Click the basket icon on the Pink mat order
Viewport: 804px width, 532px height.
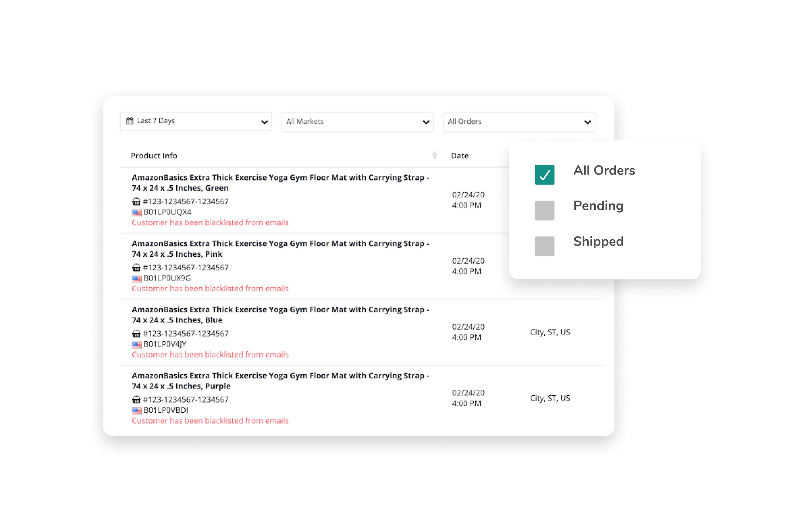136,267
